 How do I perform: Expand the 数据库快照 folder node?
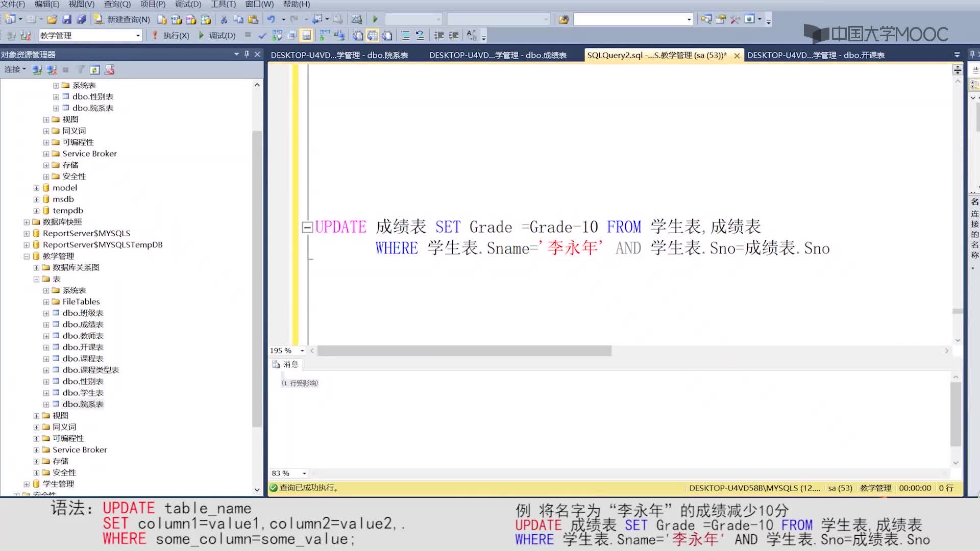click(x=27, y=222)
